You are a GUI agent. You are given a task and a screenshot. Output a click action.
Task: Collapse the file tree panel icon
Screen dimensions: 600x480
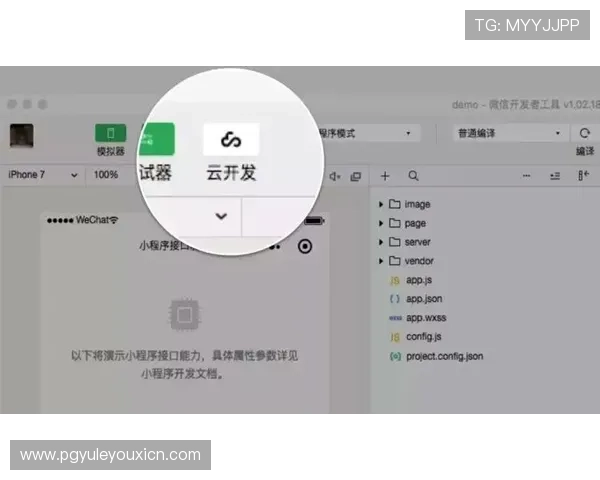tap(583, 176)
